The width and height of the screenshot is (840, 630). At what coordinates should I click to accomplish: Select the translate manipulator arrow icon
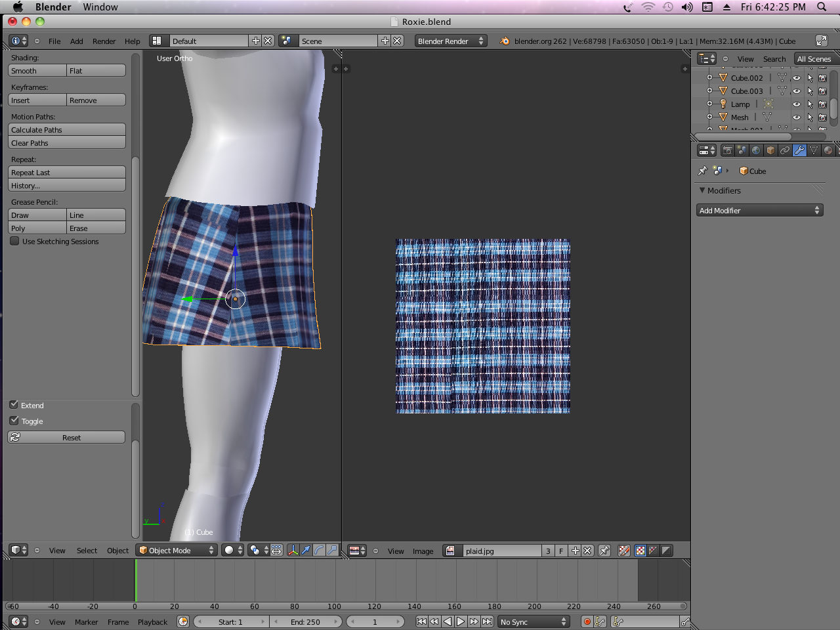[306, 551]
